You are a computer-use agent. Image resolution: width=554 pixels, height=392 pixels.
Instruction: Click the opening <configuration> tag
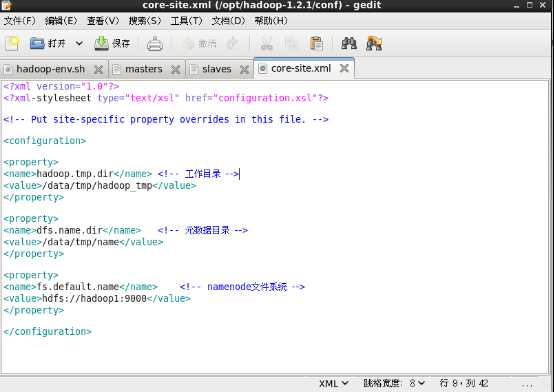click(x=45, y=141)
